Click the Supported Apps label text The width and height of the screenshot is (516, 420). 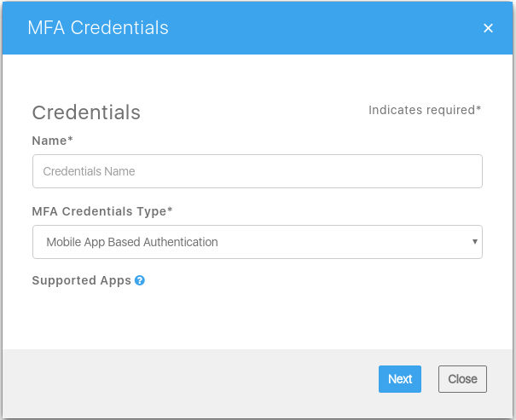click(82, 280)
